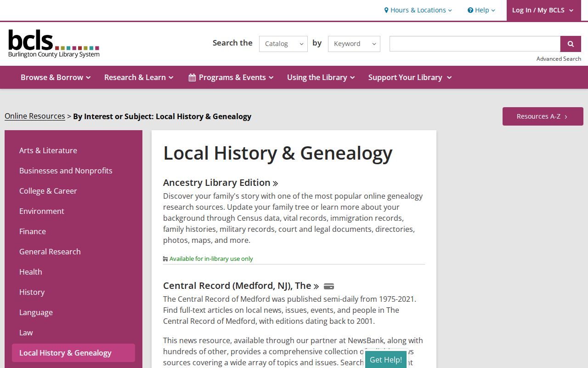588x368 pixels.
Task: Follow the Advanced Search link
Action: pos(559,58)
